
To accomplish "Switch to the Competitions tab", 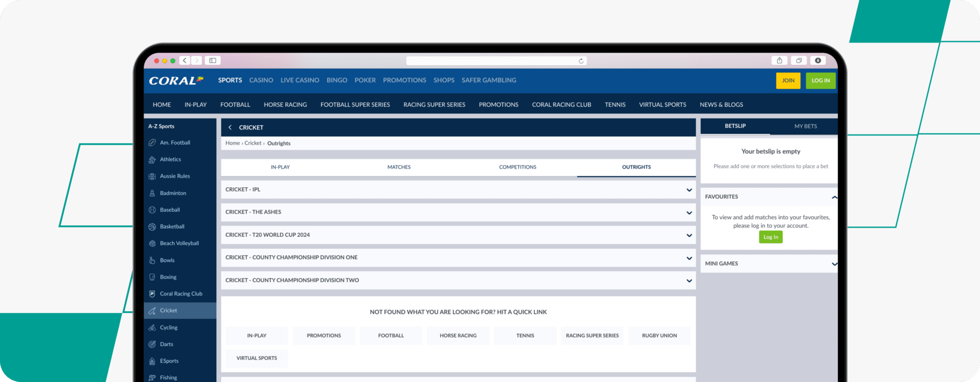I will pos(518,167).
